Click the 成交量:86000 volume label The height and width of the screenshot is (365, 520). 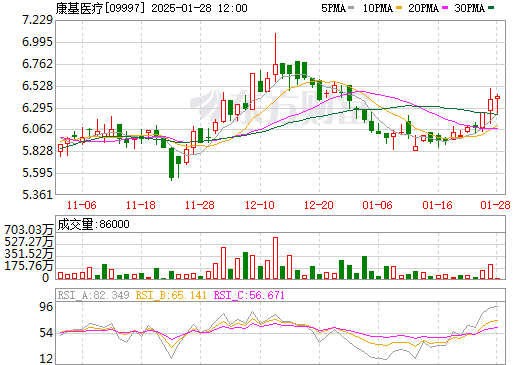(x=94, y=224)
